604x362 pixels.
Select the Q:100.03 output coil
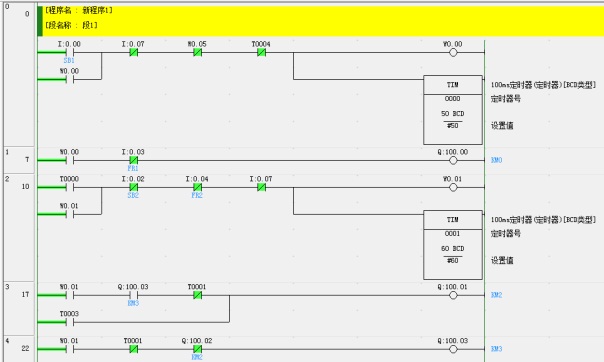click(453, 349)
